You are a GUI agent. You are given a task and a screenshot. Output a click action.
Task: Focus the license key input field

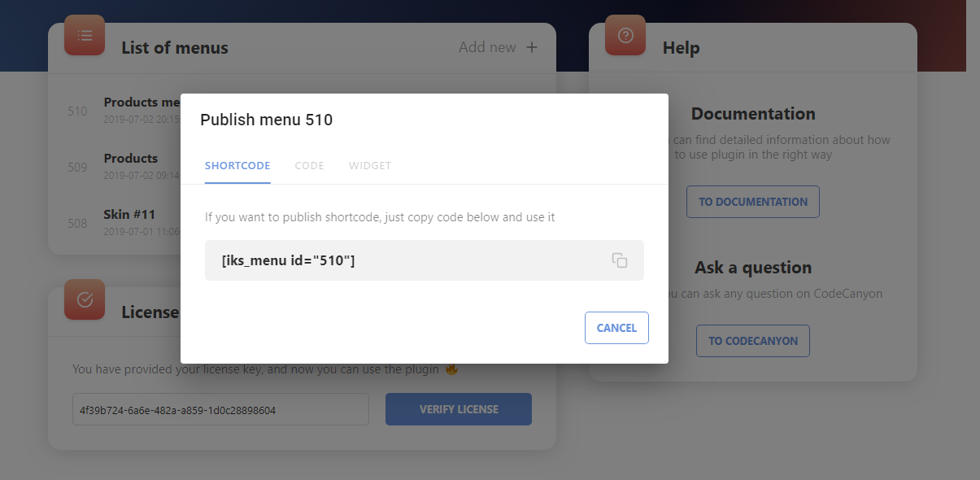tap(220, 409)
